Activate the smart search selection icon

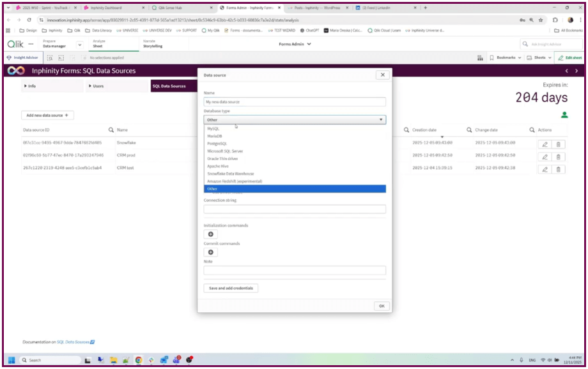50,57
